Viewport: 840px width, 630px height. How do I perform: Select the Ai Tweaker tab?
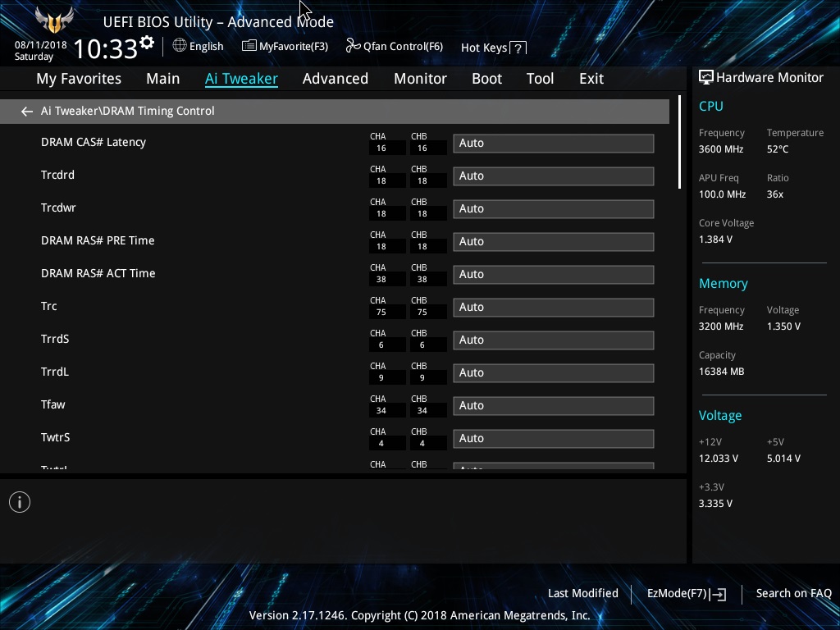click(241, 79)
